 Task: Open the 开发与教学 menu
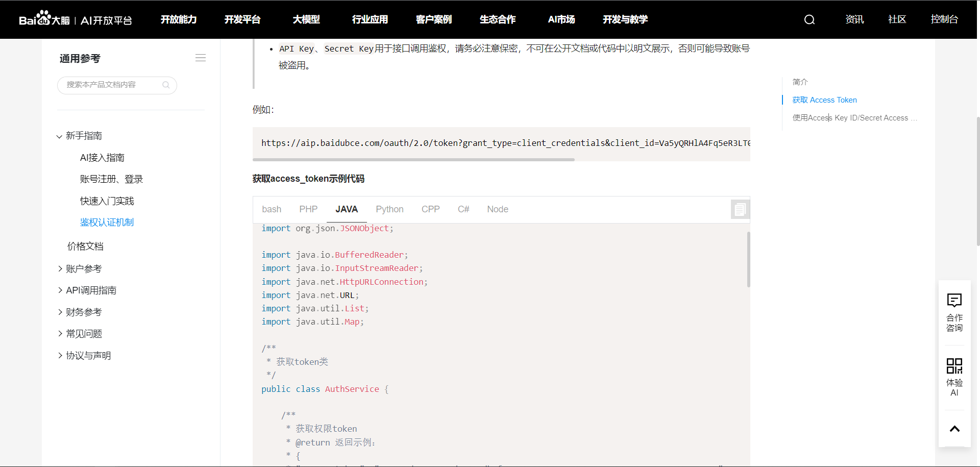click(625, 19)
